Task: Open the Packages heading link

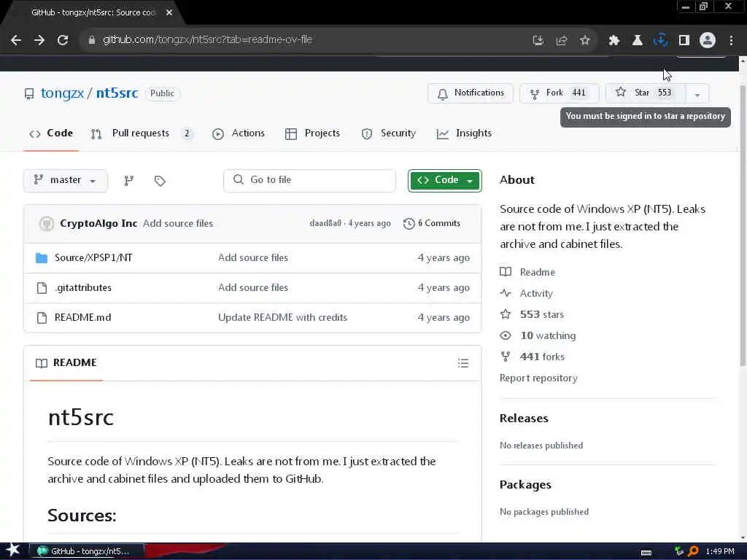Action: (525, 485)
